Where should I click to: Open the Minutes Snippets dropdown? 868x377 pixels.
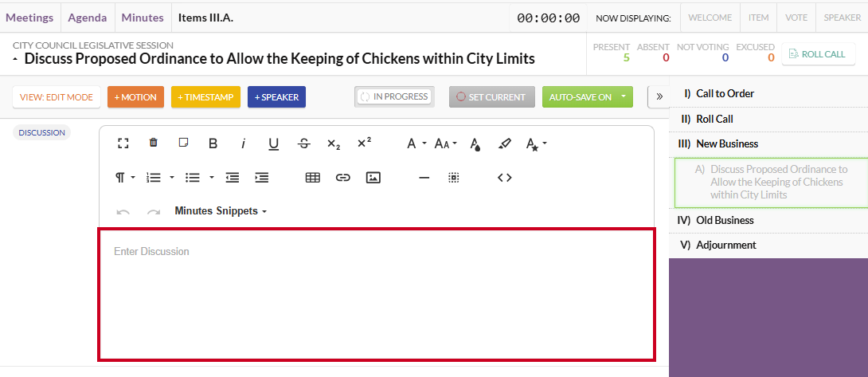221,210
